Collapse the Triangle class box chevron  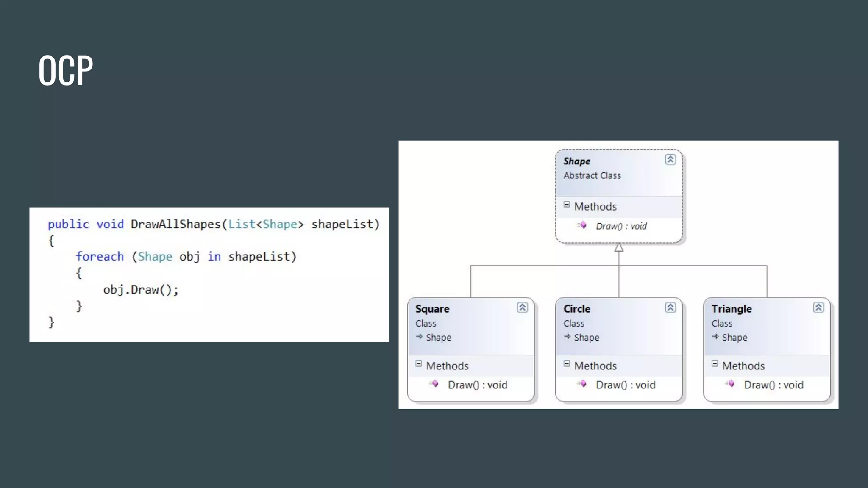[x=818, y=308]
